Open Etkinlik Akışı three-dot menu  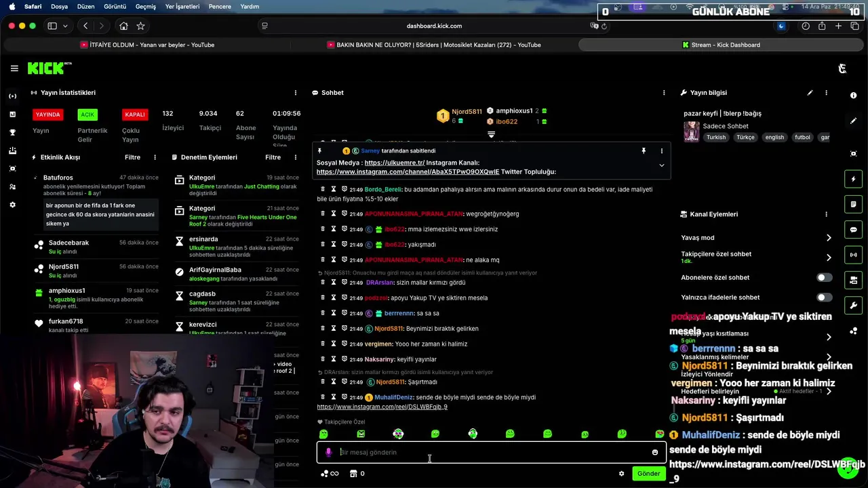point(155,157)
